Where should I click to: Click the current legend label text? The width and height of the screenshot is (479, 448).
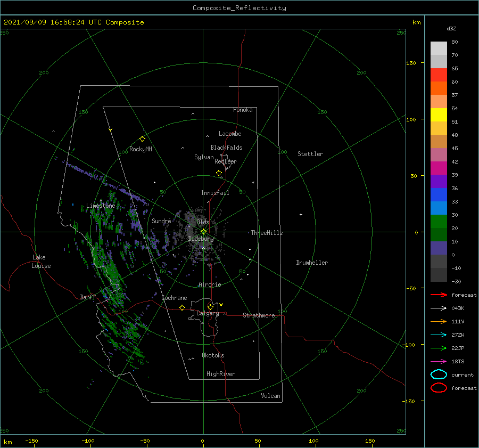[x=463, y=374]
